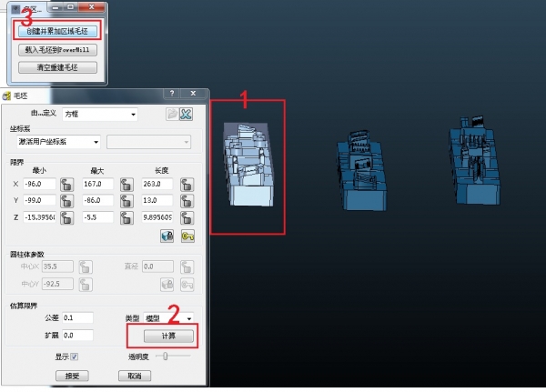Click the 接受 button

72,376
